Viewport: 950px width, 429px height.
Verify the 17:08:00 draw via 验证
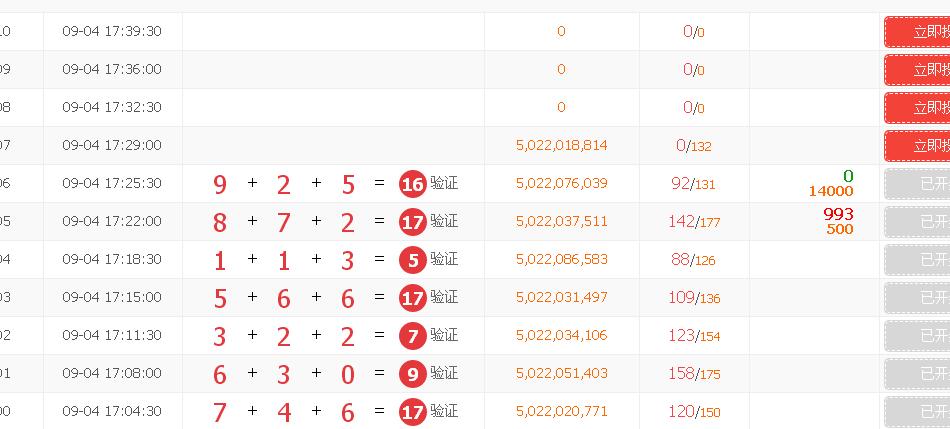coord(444,374)
